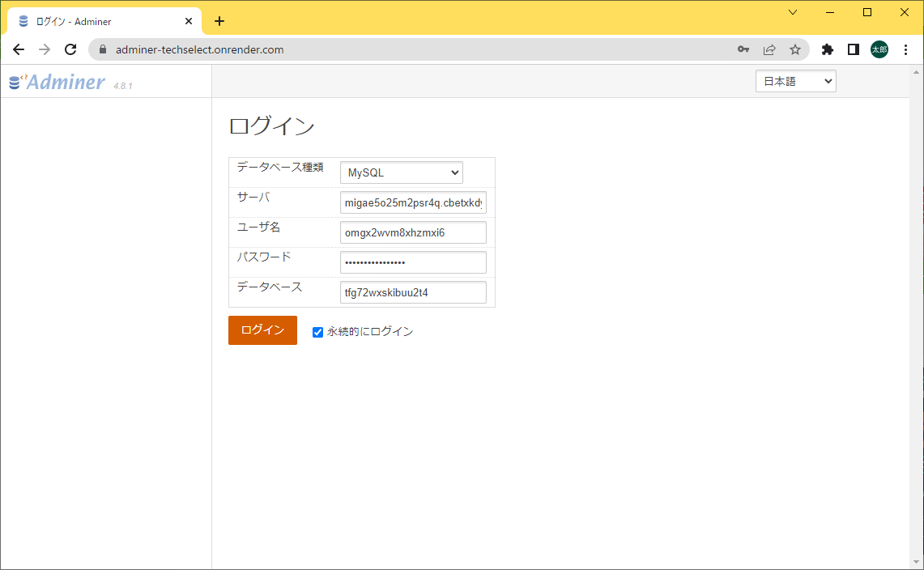This screenshot has height=570, width=924.
Task: Click the データベース種類 label
Action: (280, 168)
